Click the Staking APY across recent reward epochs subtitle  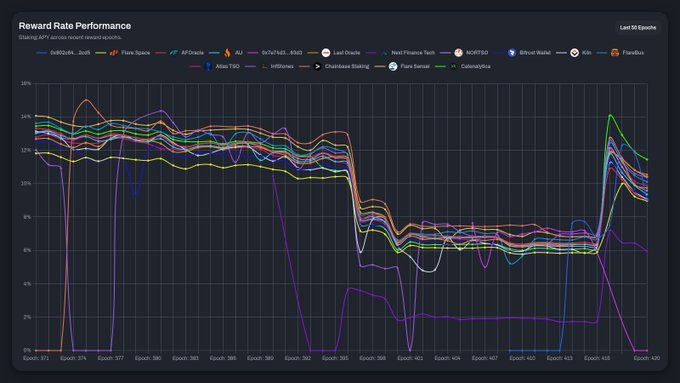[x=70, y=37]
